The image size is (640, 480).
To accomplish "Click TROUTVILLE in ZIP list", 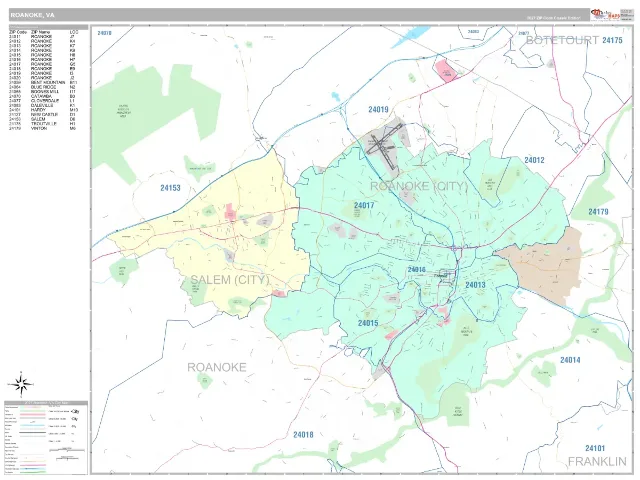I will pos(44,124).
